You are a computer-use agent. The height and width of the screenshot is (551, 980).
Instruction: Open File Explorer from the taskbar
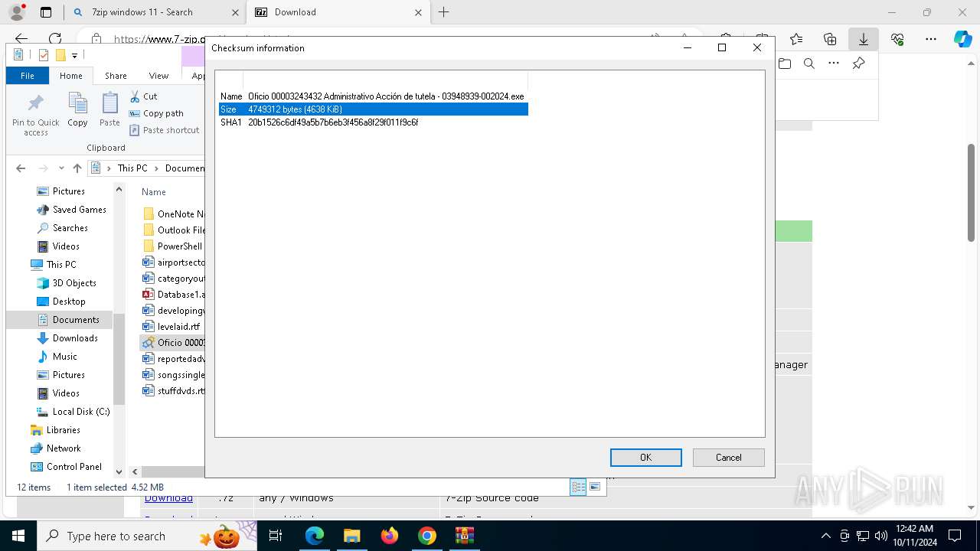click(352, 536)
